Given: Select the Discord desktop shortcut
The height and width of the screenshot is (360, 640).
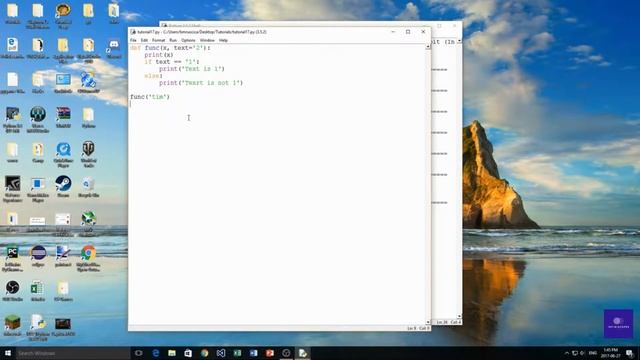Looking at the screenshot, I should coord(113,48).
